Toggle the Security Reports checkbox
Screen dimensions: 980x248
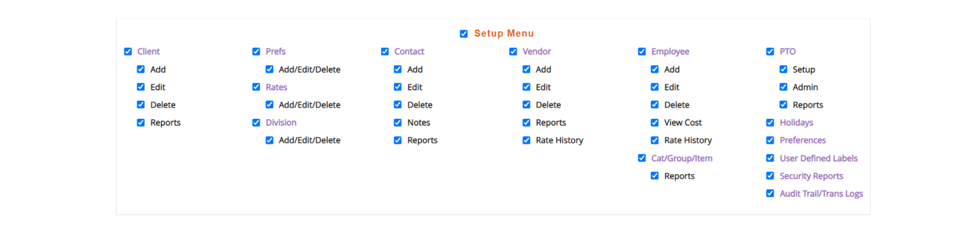[x=770, y=176]
